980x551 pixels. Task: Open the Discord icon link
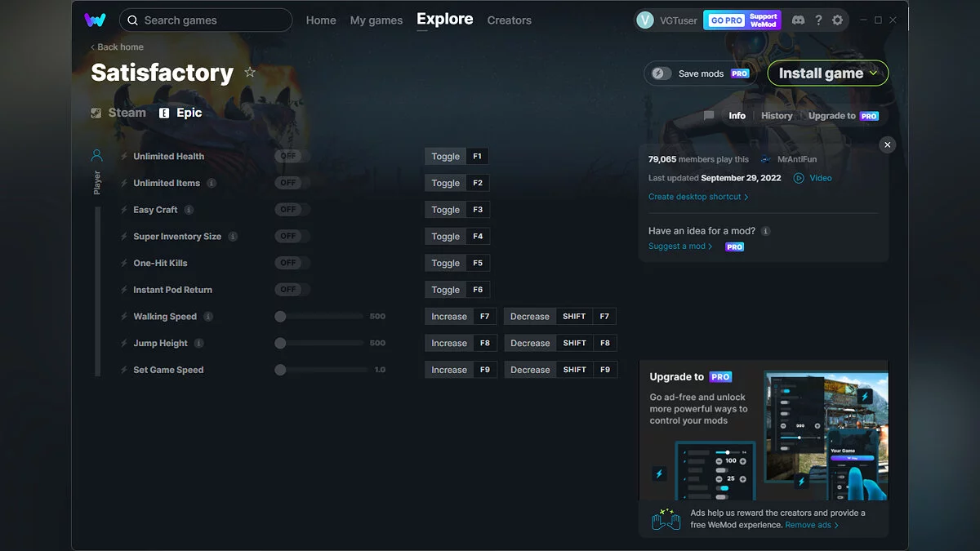798,20
